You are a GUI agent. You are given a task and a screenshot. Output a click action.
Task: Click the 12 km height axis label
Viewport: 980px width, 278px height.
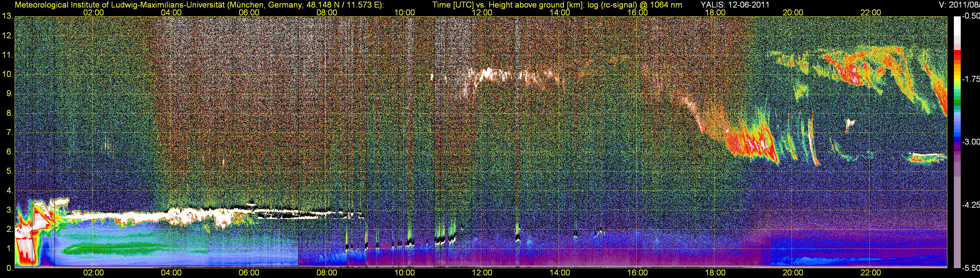point(7,36)
